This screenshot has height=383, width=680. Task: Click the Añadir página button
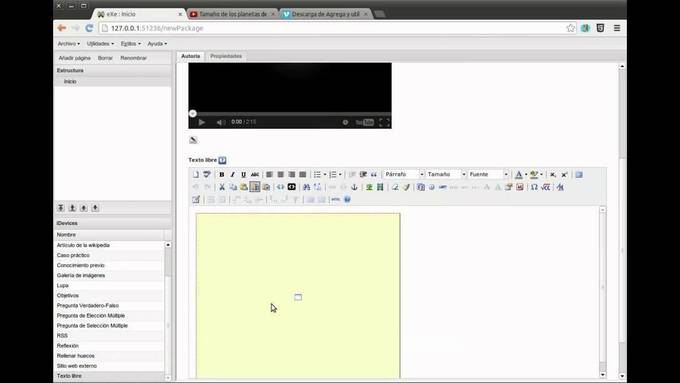click(75, 58)
